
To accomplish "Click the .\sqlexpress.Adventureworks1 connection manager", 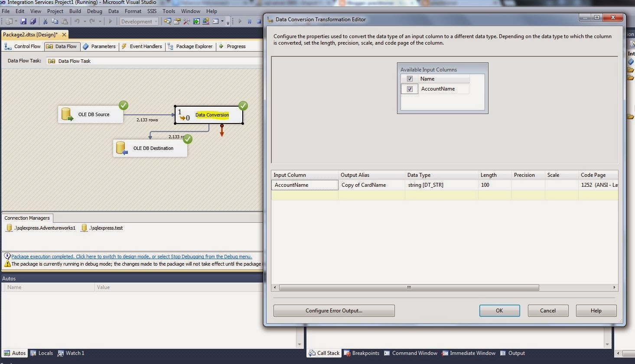I will pos(41,228).
